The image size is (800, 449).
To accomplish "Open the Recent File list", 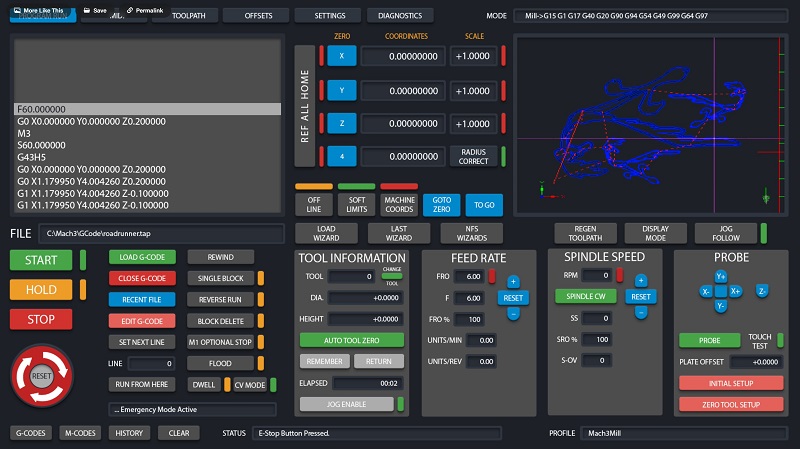I will (x=141, y=299).
